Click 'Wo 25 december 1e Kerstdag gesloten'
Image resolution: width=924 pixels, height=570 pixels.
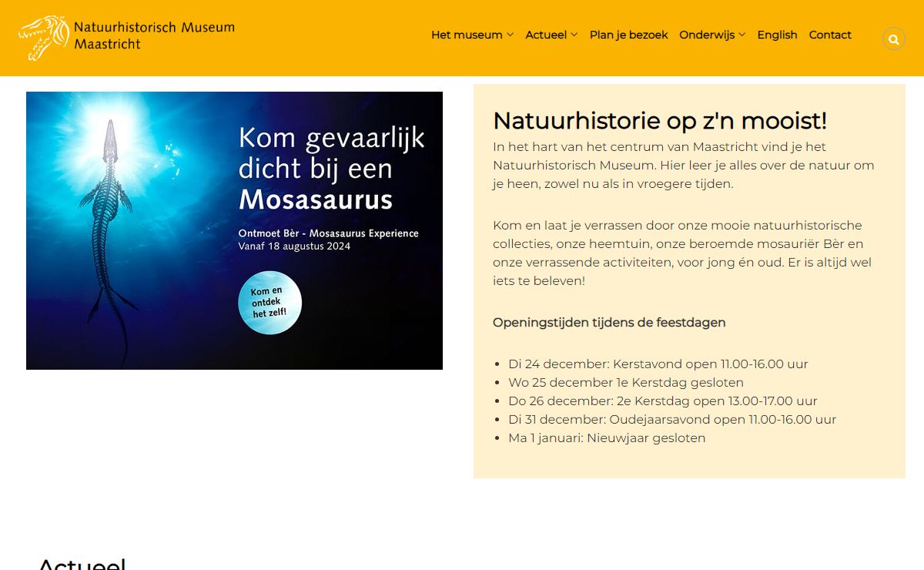626,382
